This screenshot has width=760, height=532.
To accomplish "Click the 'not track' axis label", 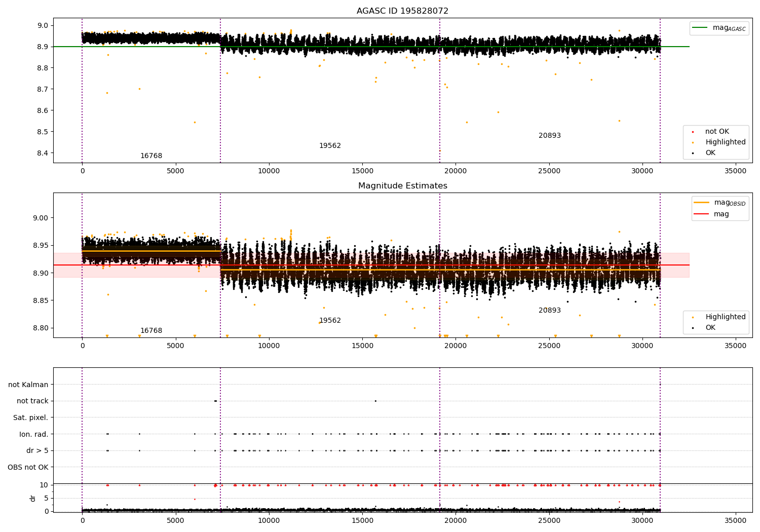I will [x=32, y=401].
